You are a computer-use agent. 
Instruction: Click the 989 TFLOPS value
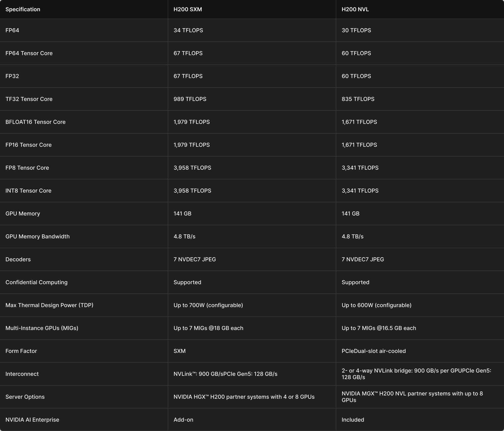pos(190,99)
